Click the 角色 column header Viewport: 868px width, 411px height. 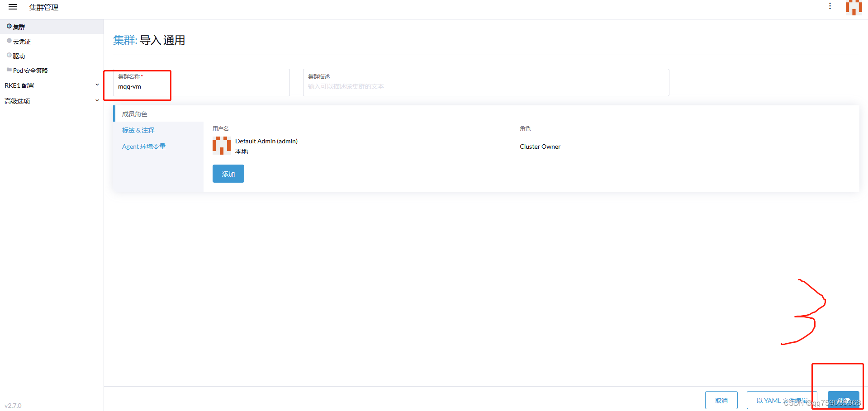point(525,129)
